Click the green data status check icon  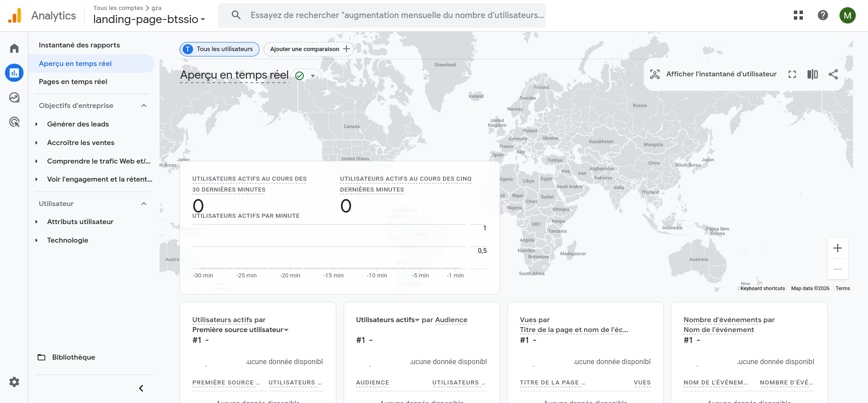pyautogui.click(x=299, y=76)
